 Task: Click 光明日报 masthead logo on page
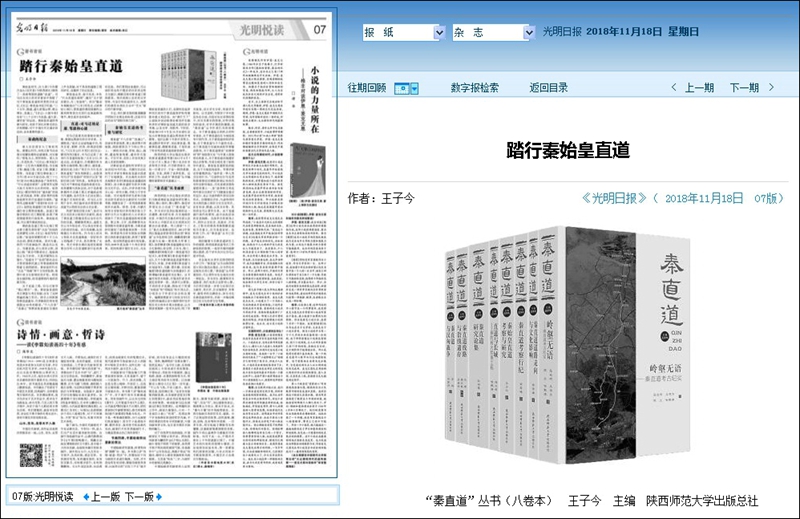point(32,29)
